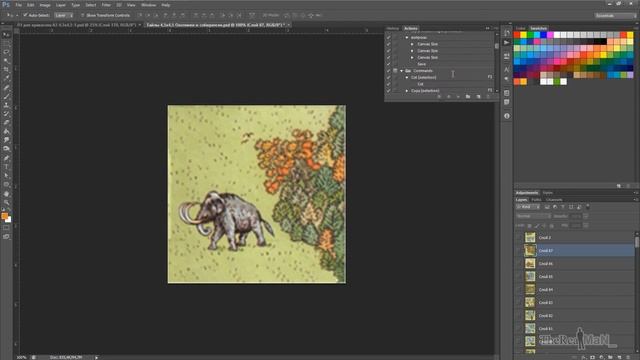This screenshot has height=360, width=640.
Task: Toggle checkmark for Commands action set
Action: (389, 71)
